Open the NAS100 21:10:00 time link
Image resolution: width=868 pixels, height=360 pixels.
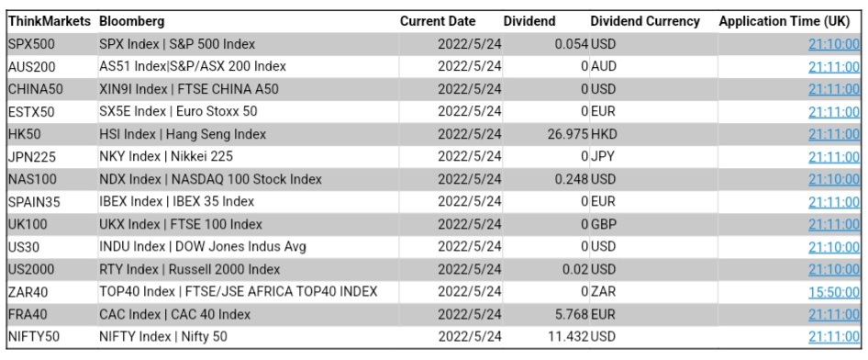pos(834,179)
